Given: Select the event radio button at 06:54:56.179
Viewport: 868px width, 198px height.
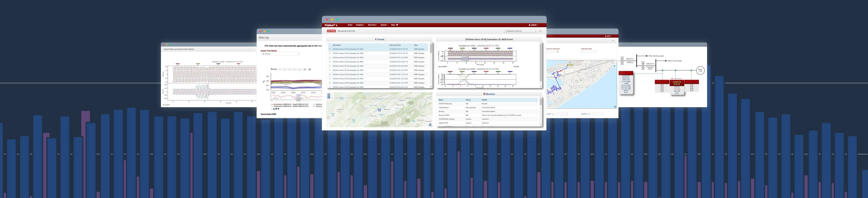Looking at the screenshot, I should pos(330,62).
